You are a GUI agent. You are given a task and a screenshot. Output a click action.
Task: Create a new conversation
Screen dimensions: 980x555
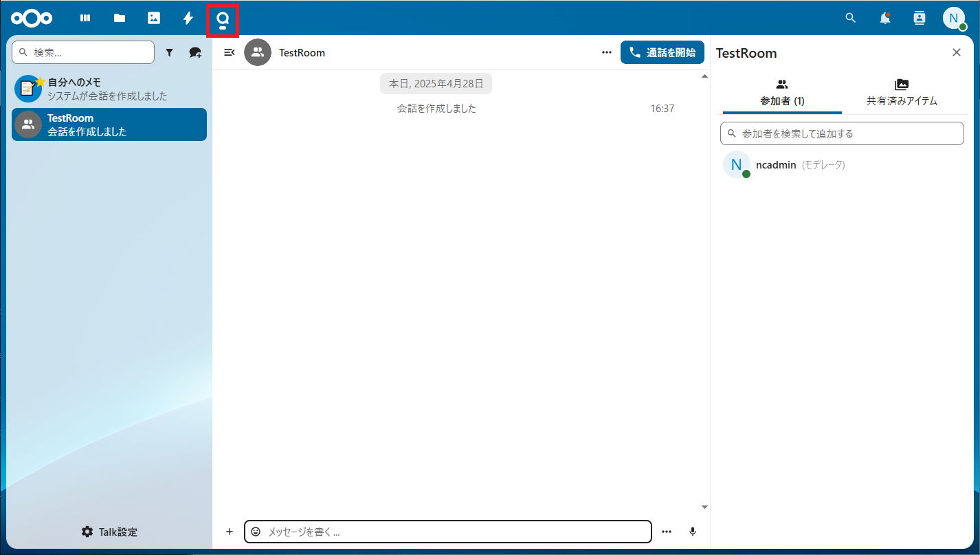195,52
